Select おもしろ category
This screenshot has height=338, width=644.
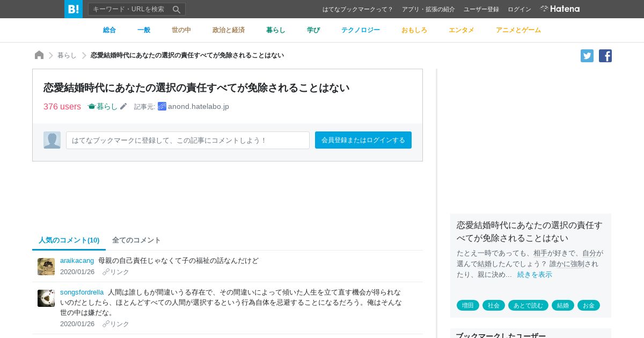(414, 30)
